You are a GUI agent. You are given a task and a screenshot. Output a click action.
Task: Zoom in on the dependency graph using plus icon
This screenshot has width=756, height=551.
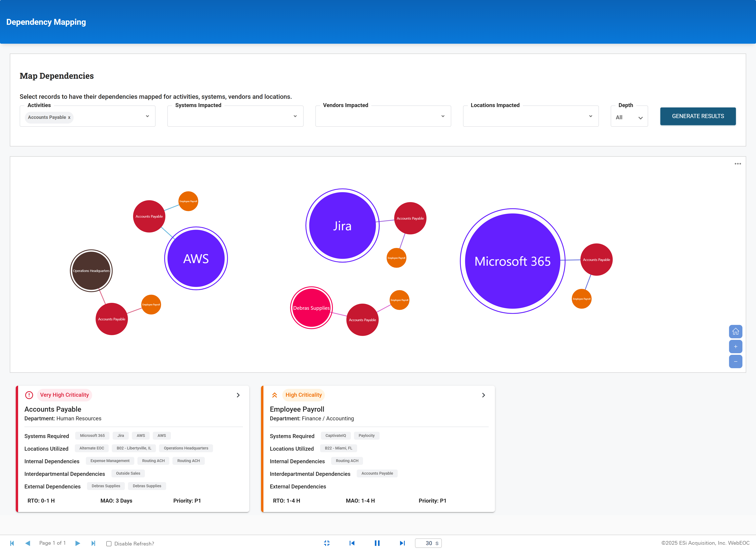(x=736, y=347)
